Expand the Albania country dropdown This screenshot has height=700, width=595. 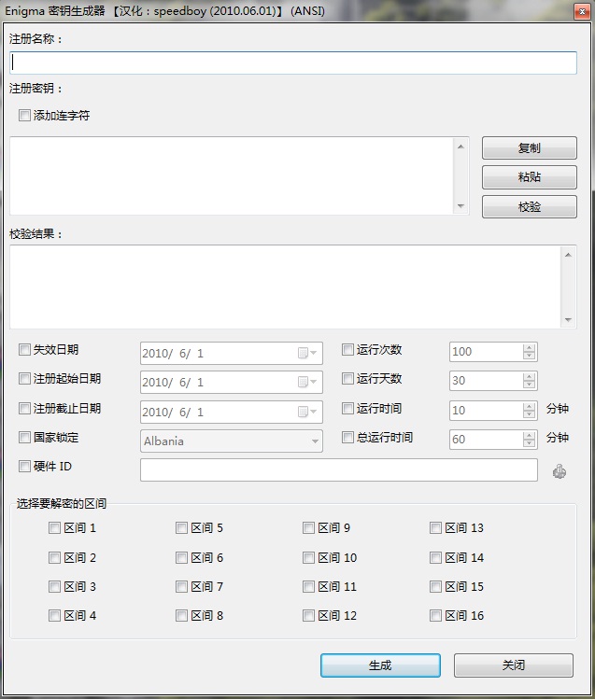(315, 441)
